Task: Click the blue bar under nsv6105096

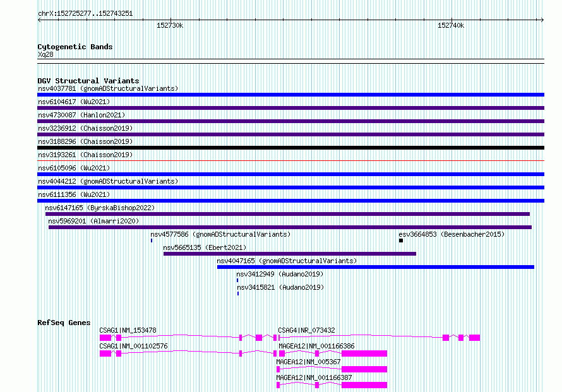Action: pyautogui.click(x=290, y=174)
